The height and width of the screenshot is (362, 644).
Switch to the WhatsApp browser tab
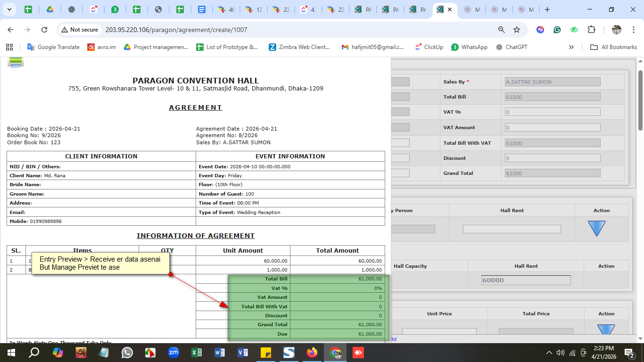(115, 9)
